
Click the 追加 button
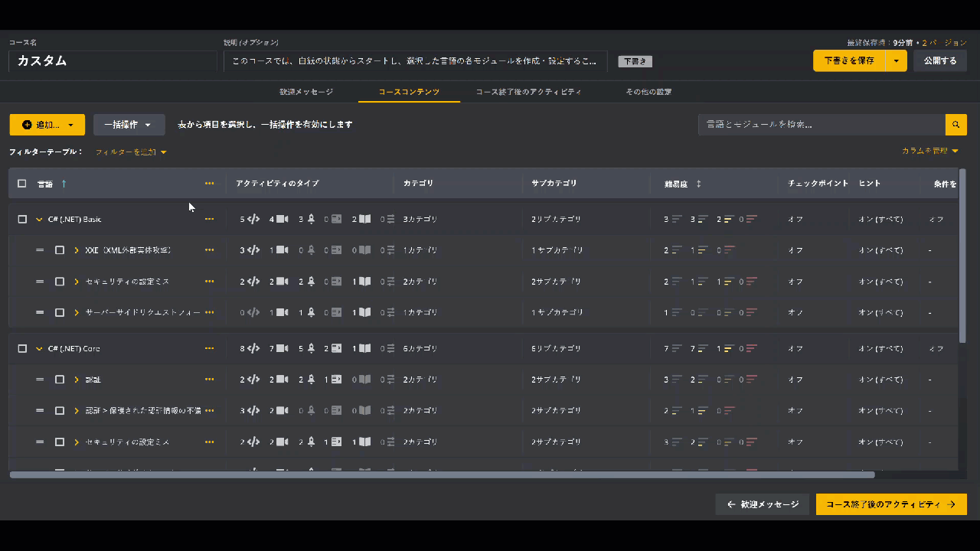tap(47, 125)
